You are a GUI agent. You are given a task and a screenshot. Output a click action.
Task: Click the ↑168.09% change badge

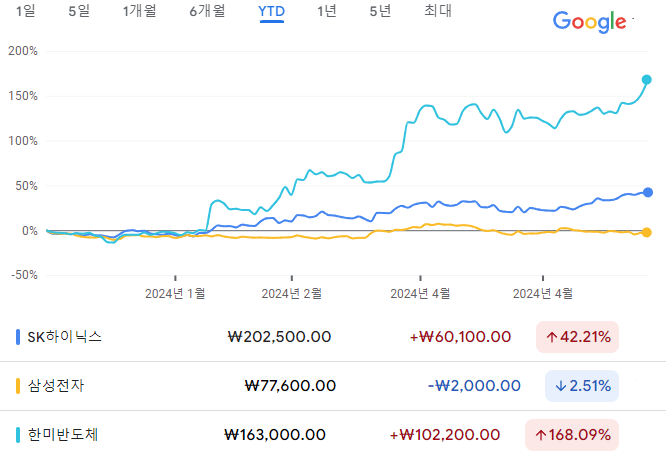[x=572, y=435]
